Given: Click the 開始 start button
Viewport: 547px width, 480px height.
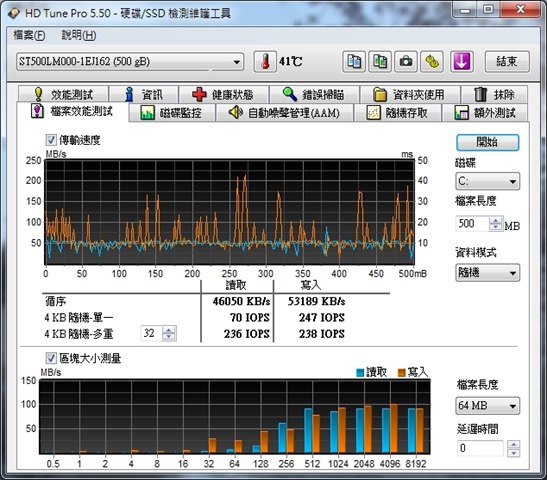Looking at the screenshot, I should (x=487, y=142).
